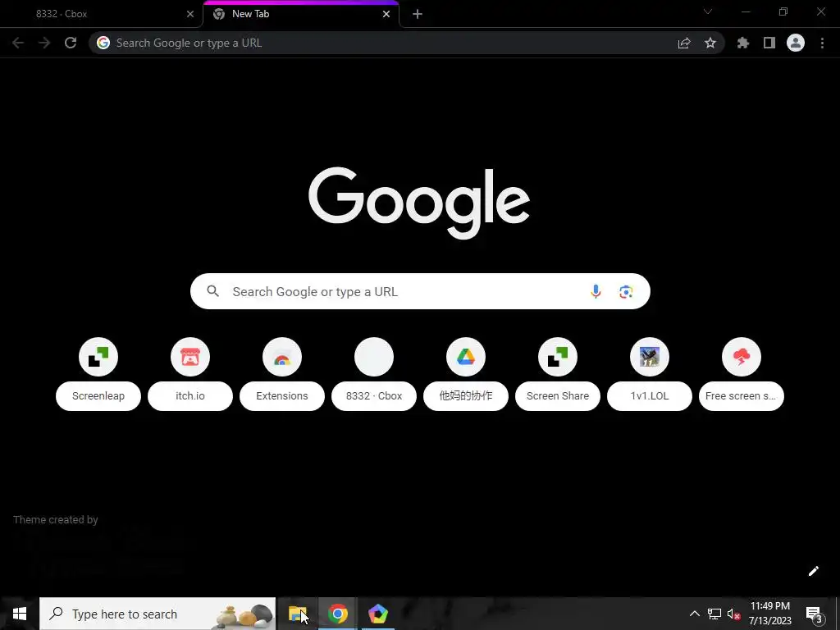Image resolution: width=840 pixels, height=630 pixels.
Task: Open the profile avatar menu
Action: (x=796, y=43)
